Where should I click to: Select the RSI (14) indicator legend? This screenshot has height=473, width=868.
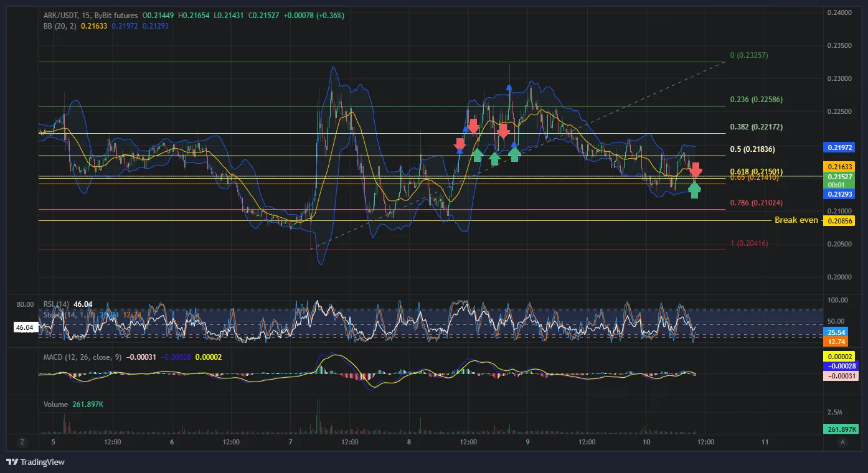56,304
